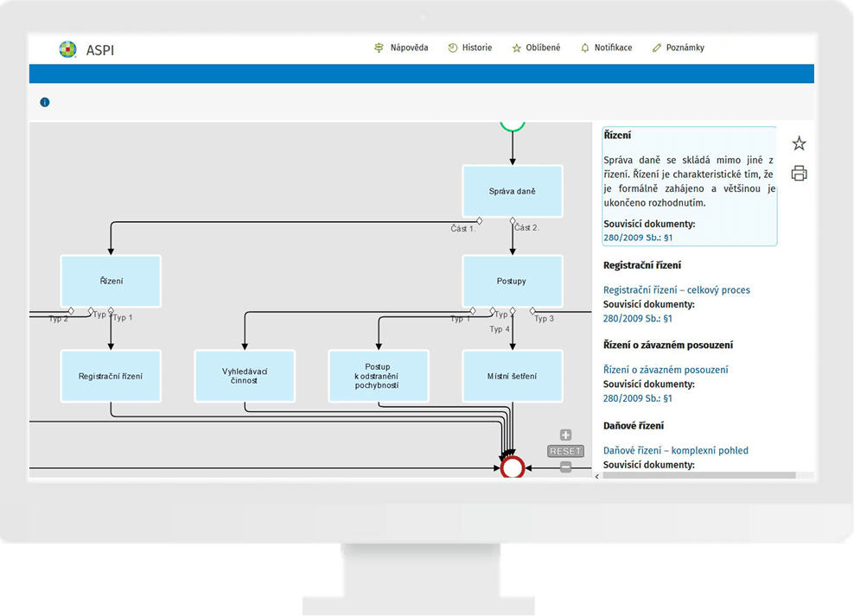This screenshot has height=616, width=854.
Task: Click the blue info icon
Action: (x=45, y=102)
